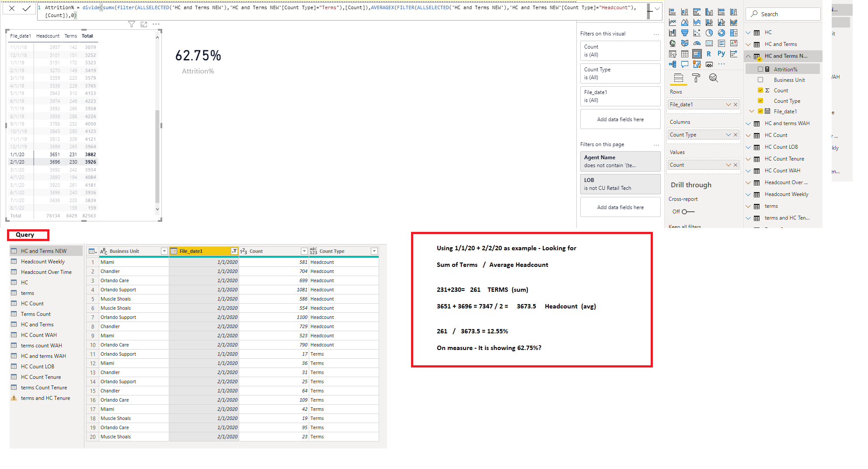Pick the R script visual
Image resolution: width=868 pixels, height=469 pixels.
(x=709, y=54)
